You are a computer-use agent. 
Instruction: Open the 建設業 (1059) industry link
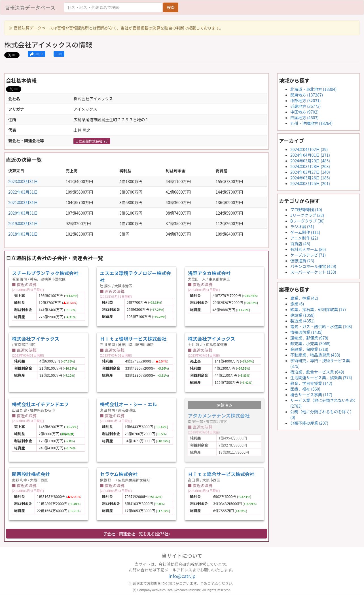[302, 315]
